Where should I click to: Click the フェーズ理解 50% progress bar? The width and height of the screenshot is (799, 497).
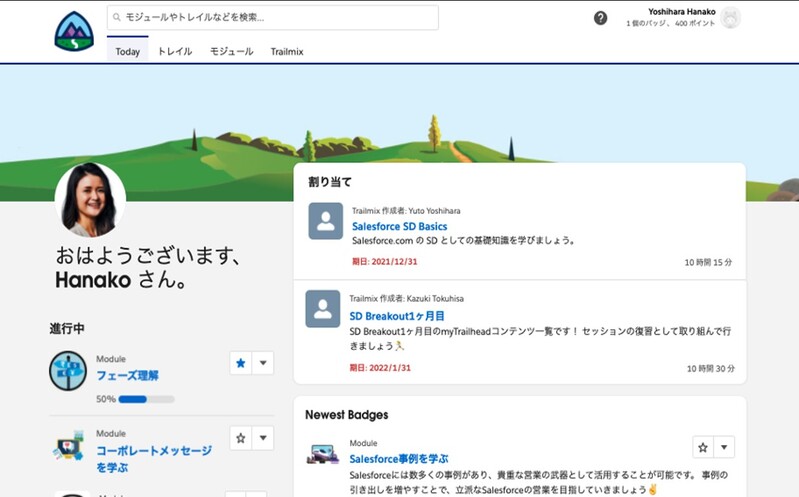coord(146,399)
